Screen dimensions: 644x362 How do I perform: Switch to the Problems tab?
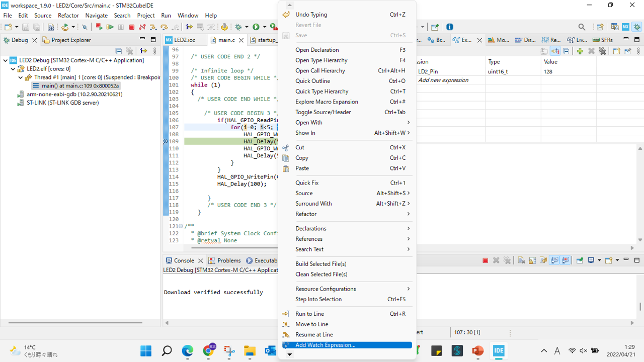(x=224, y=260)
